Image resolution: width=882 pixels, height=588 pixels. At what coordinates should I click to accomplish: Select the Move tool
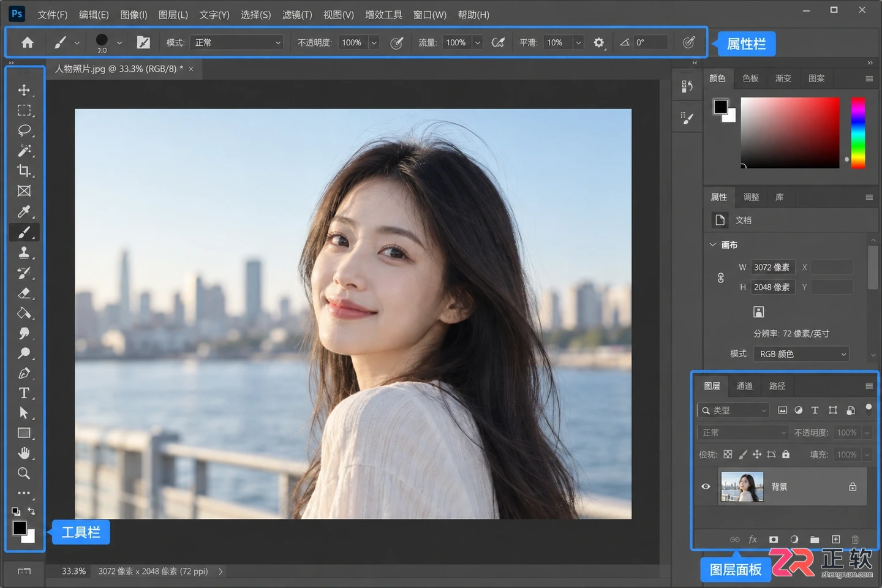point(24,90)
